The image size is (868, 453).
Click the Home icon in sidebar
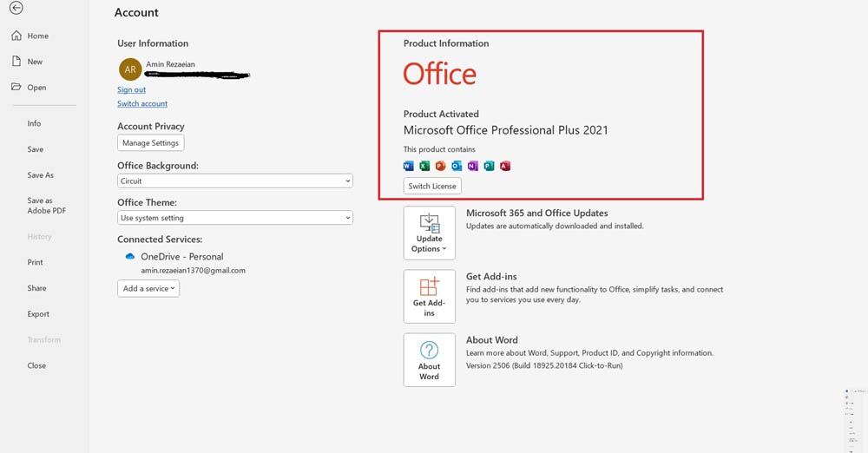click(x=16, y=36)
